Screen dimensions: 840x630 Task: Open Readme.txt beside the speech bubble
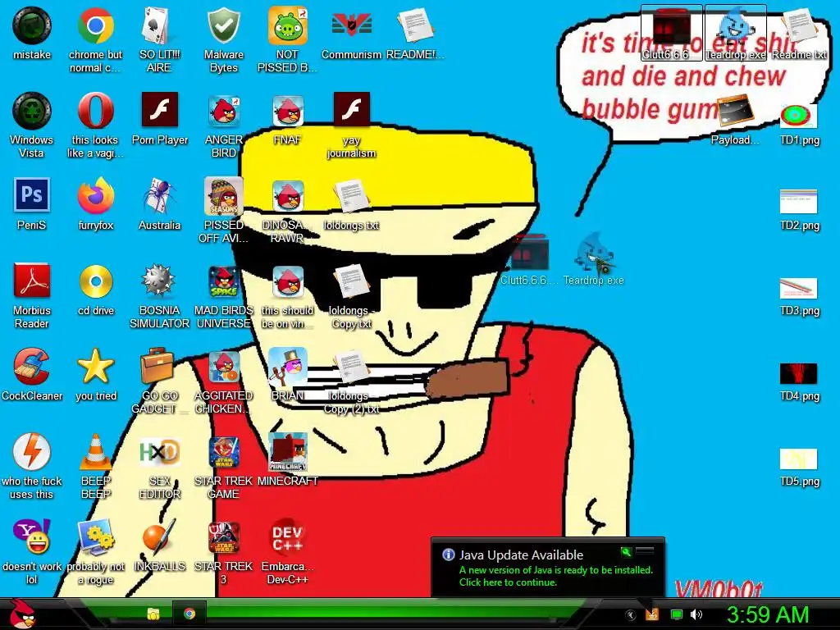pos(799,33)
